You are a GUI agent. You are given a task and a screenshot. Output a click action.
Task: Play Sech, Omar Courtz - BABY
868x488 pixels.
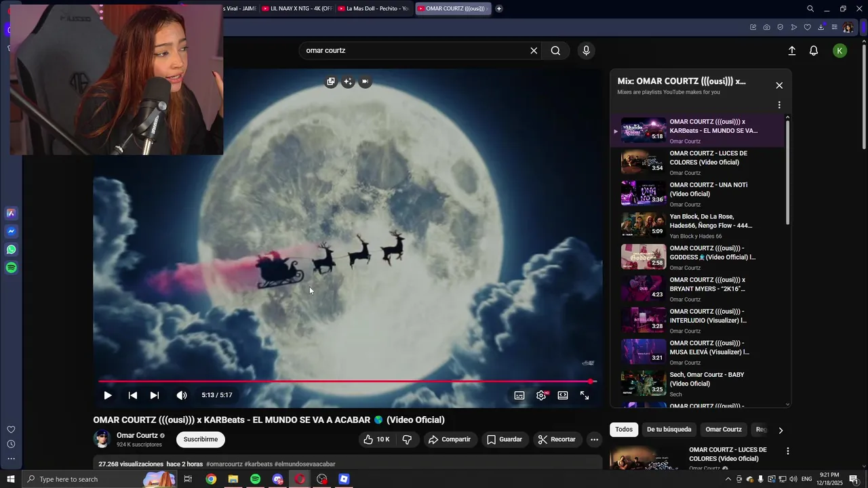tap(696, 384)
